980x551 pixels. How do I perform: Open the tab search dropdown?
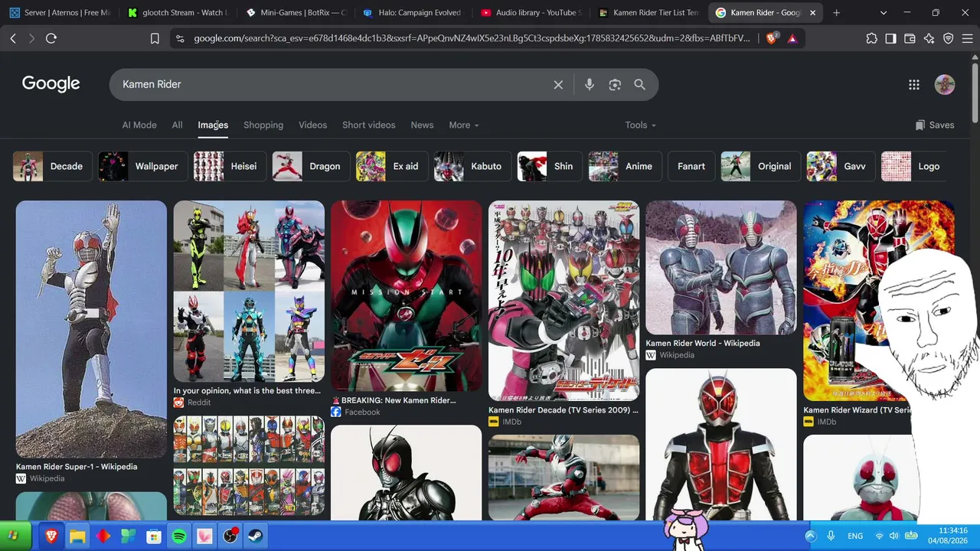(884, 13)
